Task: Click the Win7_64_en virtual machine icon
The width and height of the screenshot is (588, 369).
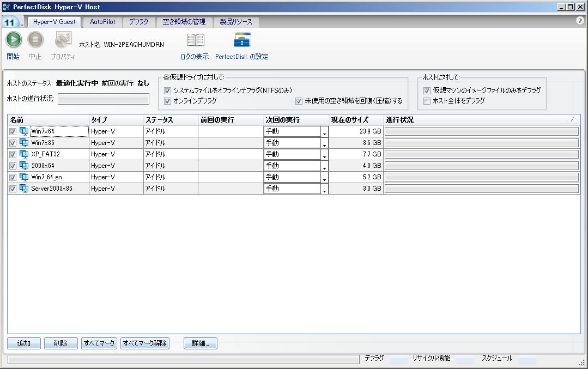Action: click(x=24, y=177)
